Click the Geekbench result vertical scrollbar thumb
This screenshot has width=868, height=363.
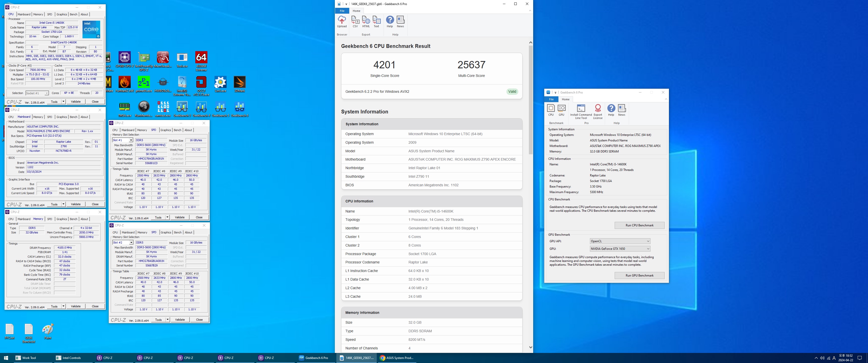531,100
